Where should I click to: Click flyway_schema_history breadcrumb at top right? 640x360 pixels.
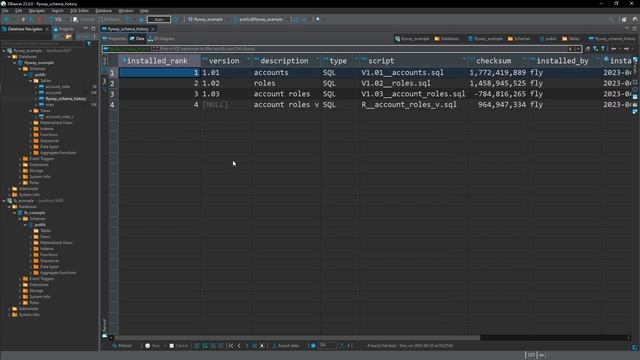(612, 38)
